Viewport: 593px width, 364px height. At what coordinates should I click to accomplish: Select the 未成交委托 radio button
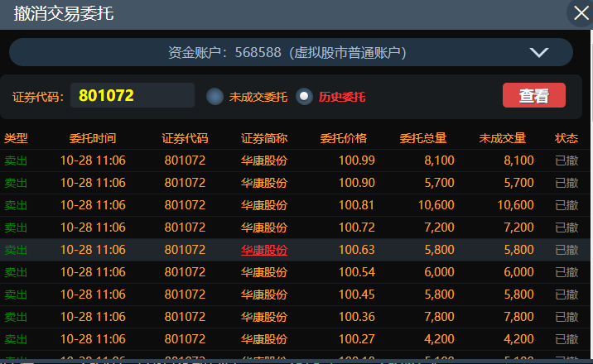coord(215,97)
